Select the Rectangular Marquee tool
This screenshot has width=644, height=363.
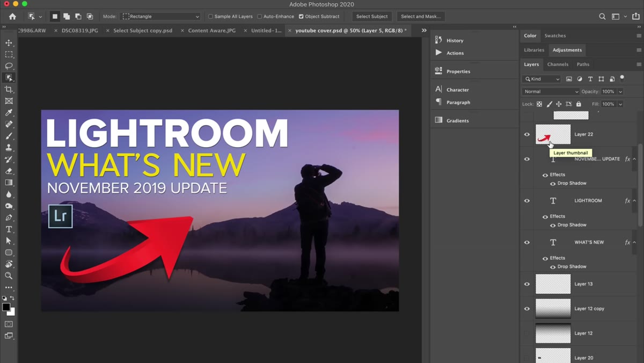click(x=9, y=54)
